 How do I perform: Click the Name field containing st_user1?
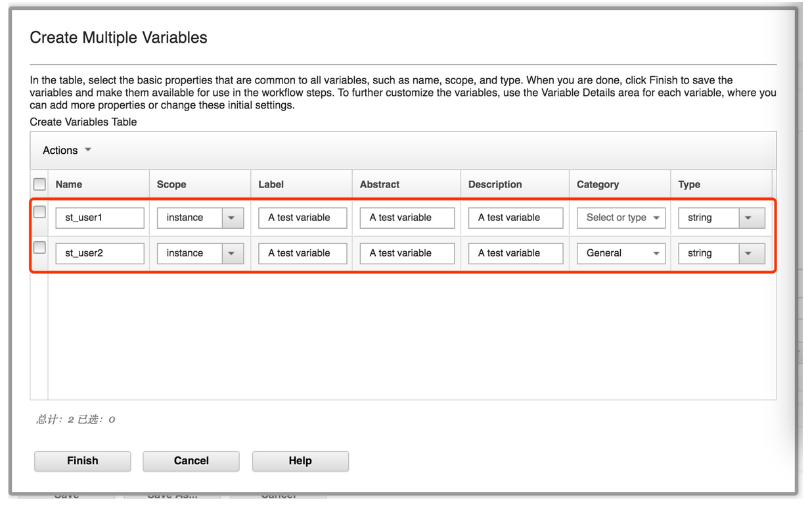tap(100, 218)
